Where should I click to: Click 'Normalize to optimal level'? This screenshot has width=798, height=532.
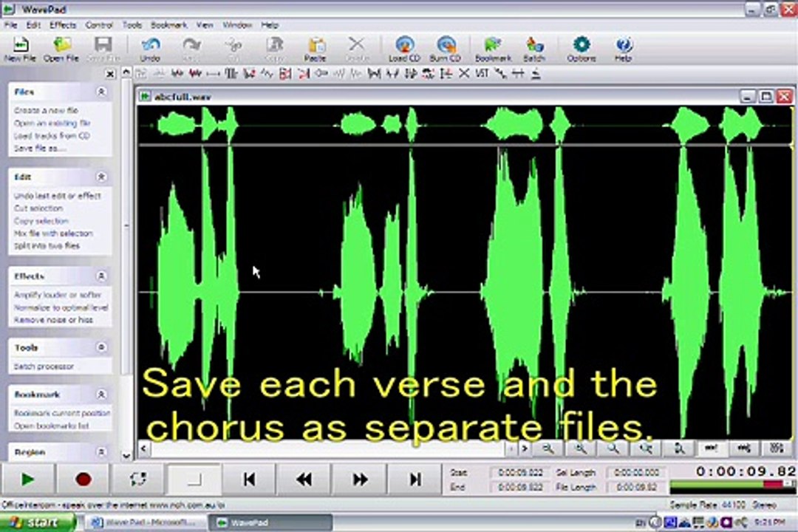pos(61,307)
